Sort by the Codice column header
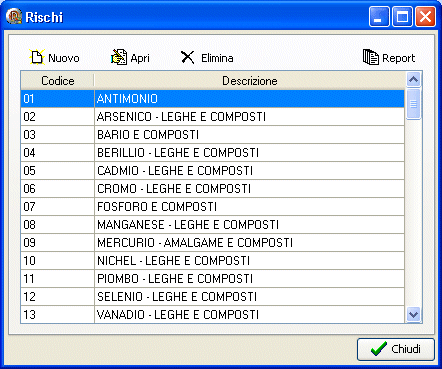The image size is (442, 369). click(57, 81)
